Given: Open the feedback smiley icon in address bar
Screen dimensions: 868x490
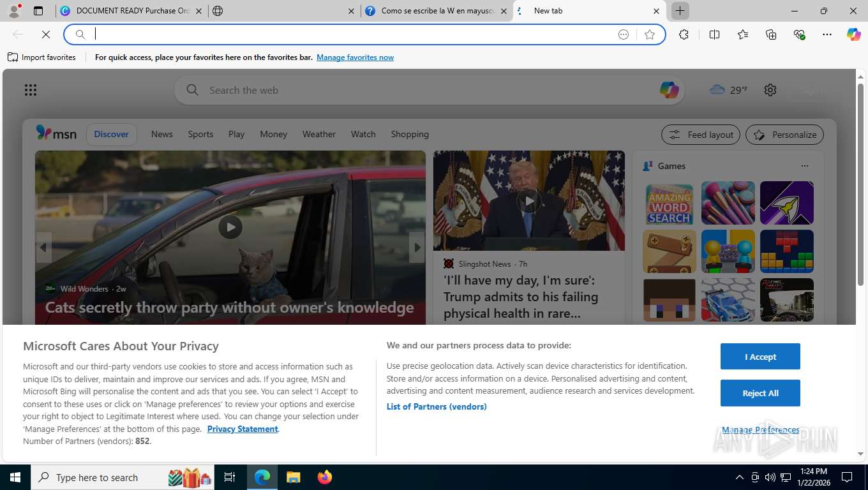Looking at the screenshot, I should 624,34.
